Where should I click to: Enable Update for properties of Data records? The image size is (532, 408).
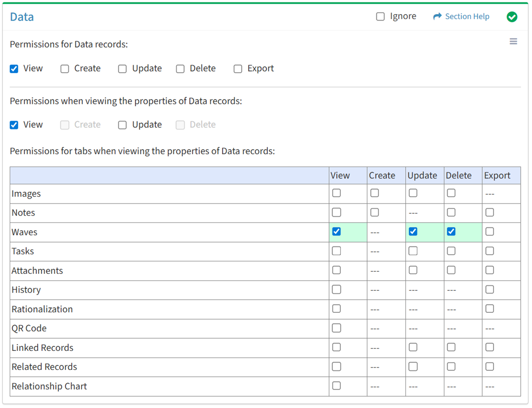(x=122, y=125)
